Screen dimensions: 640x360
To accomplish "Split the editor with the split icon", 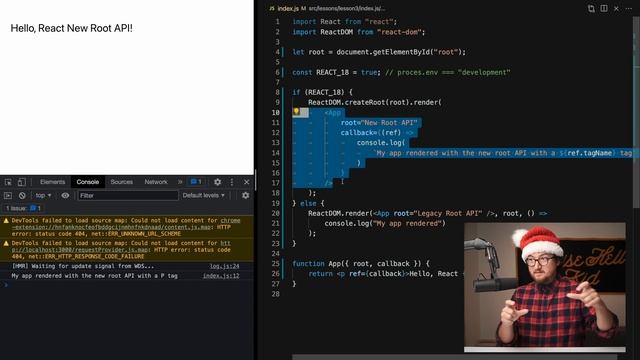I will click(x=604, y=8).
